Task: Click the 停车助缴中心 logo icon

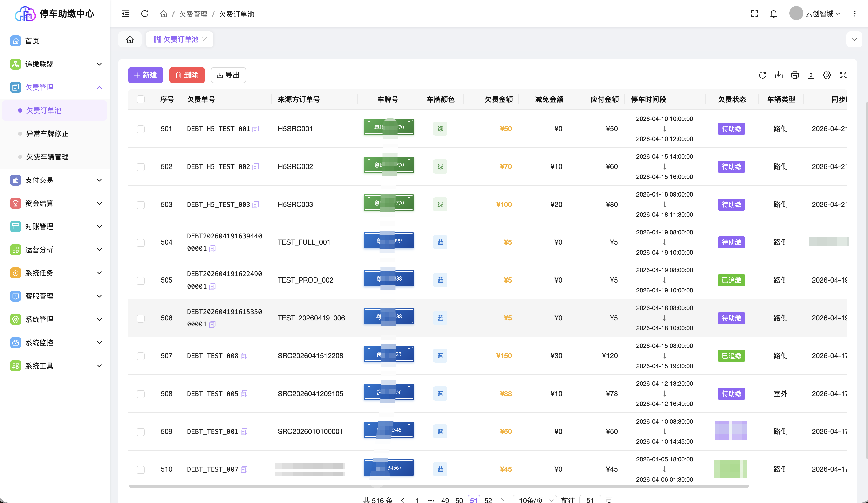Action: coord(25,14)
